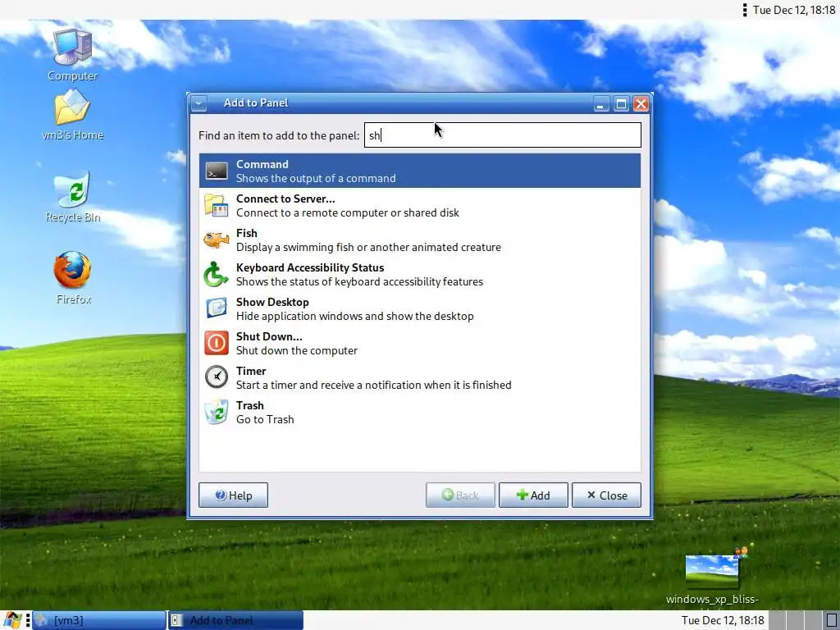
Task: Open the bottom taskbar clock
Action: pos(723,620)
